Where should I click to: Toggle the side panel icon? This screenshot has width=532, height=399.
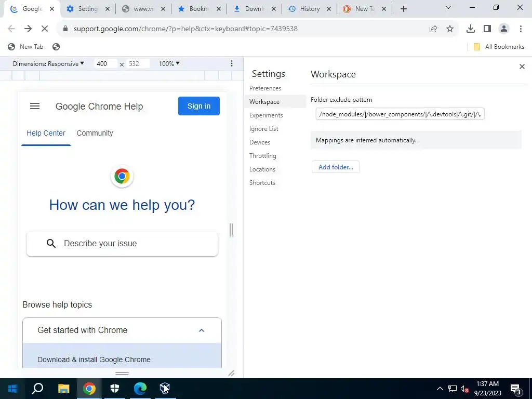click(x=487, y=29)
